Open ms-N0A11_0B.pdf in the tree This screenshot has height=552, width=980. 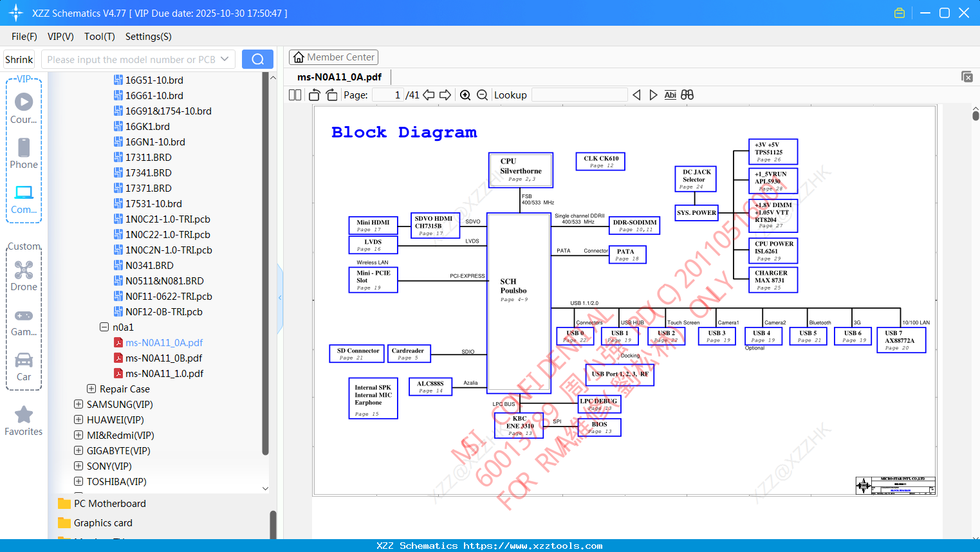(x=163, y=358)
